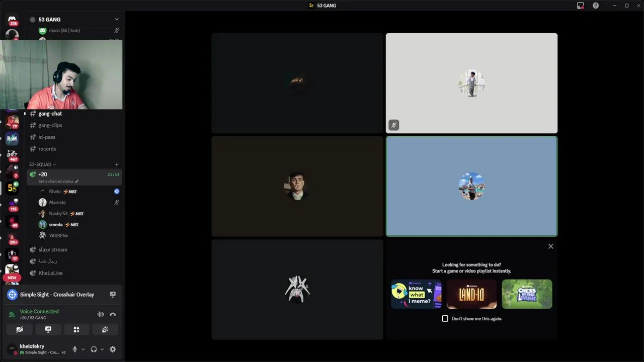Deafen with the headphones button
This screenshot has height=362, width=644.
(x=94, y=349)
